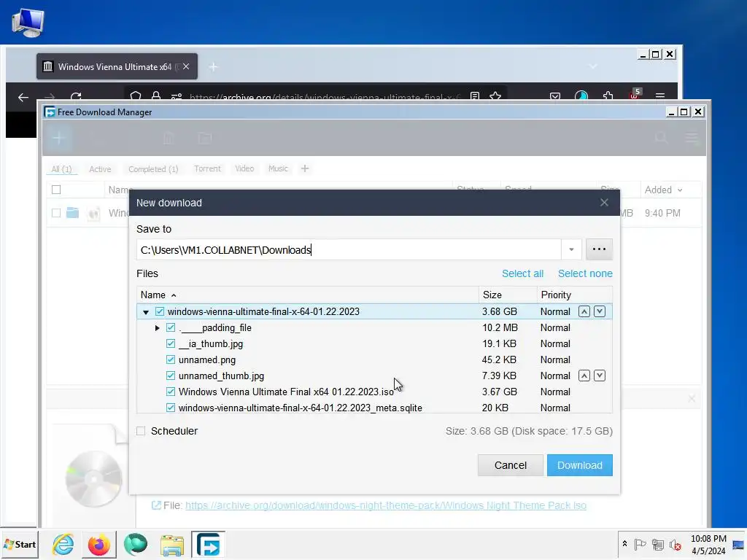The width and height of the screenshot is (747, 560).
Task: Select the 3.67 GB size cell
Action: coord(499,392)
